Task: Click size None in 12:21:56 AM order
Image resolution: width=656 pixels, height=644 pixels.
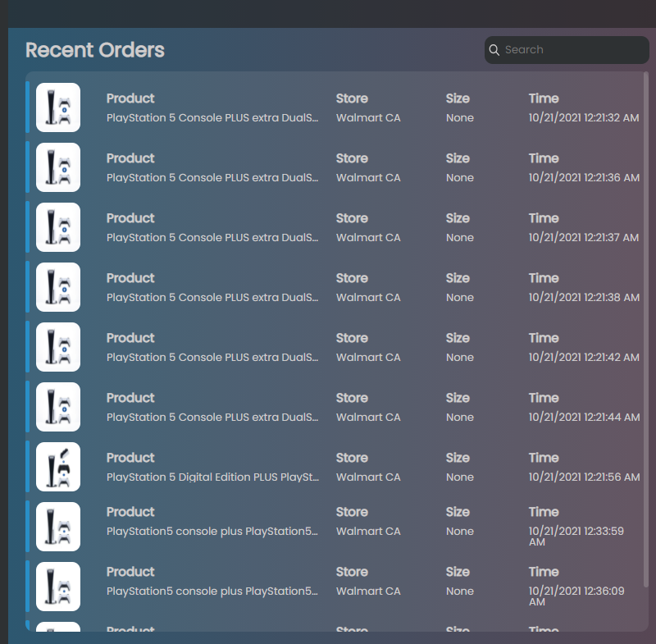Action: 460,477
